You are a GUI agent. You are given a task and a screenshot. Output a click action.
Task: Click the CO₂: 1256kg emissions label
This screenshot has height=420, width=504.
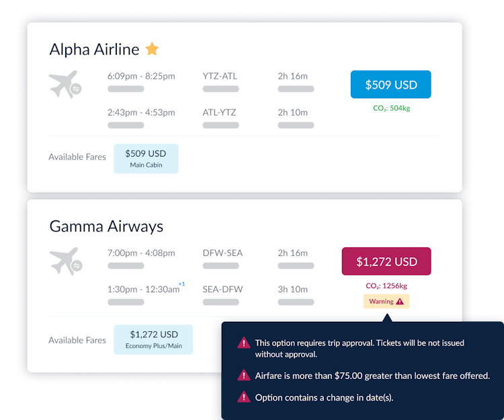pyautogui.click(x=386, y=286)
